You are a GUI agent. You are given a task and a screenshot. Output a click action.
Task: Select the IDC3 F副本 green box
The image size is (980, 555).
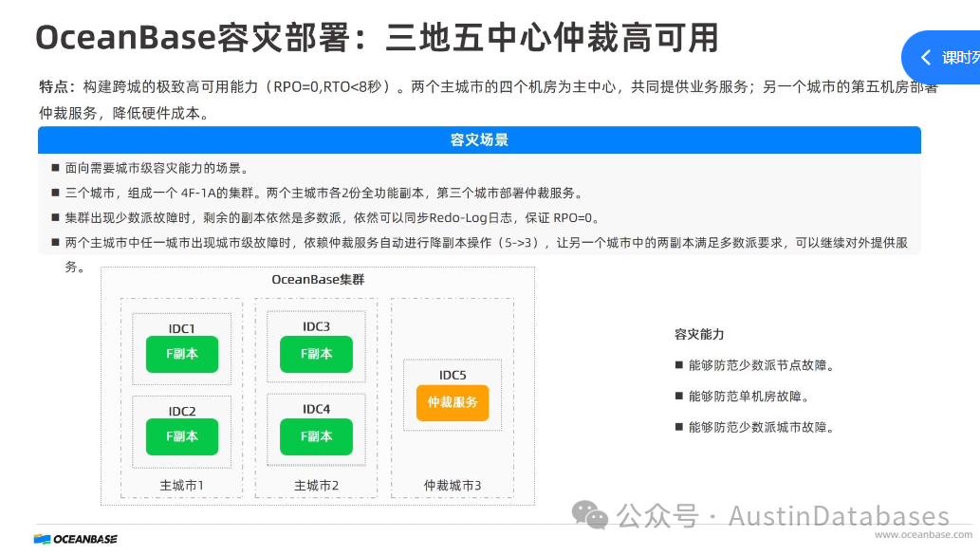(316, 355)
